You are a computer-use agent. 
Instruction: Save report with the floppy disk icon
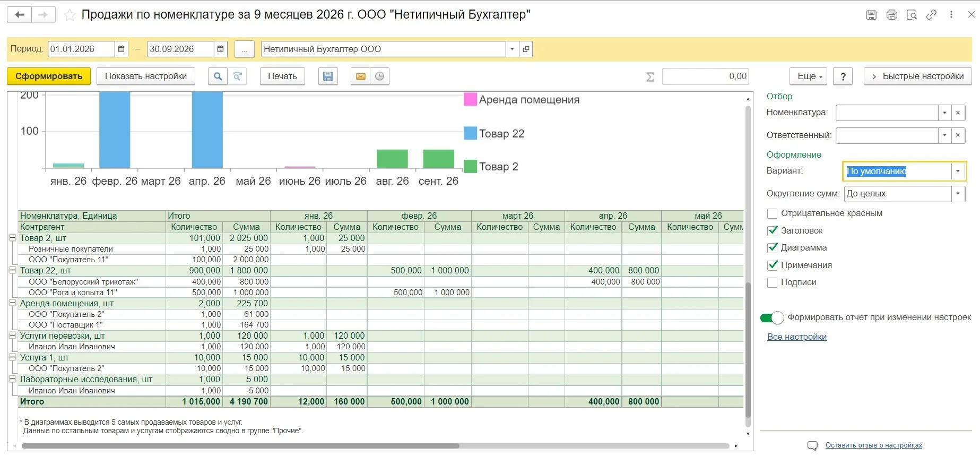coord(328,76)
